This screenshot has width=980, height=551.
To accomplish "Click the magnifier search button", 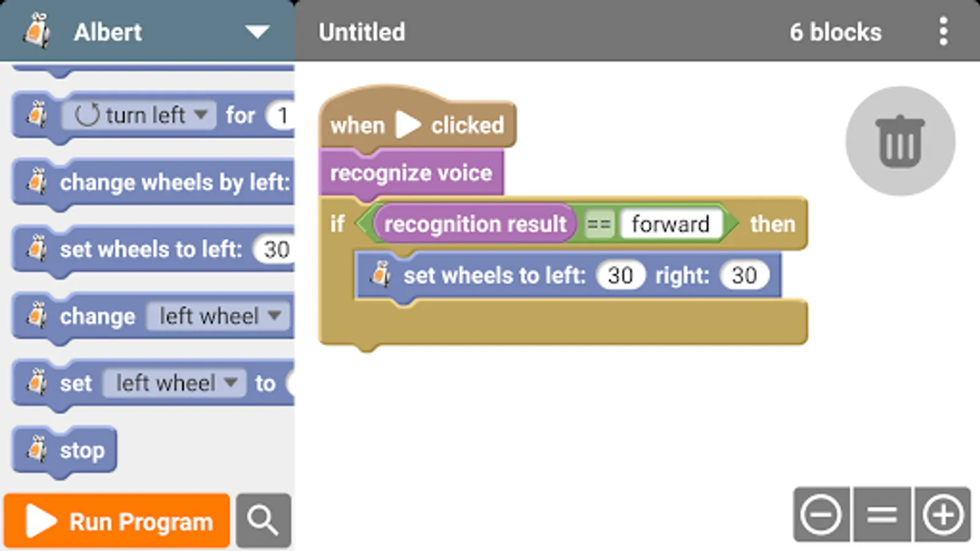I will tap(263, 520).
